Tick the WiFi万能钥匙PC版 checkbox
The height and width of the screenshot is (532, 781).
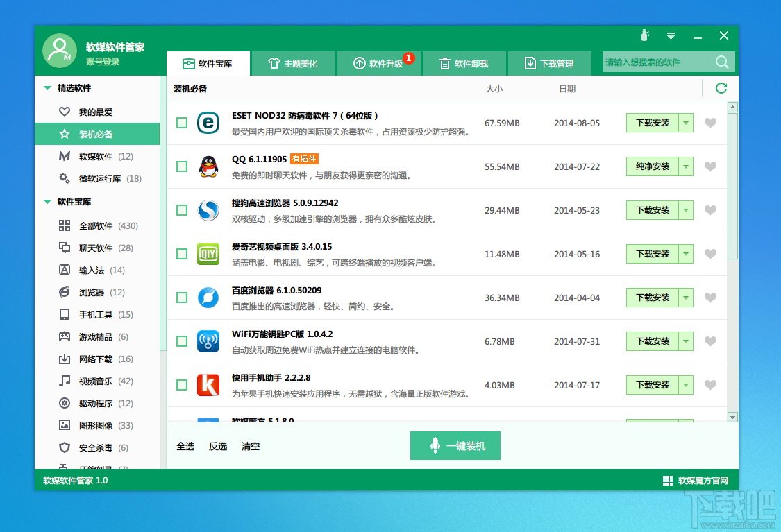(x=182, y=341)
